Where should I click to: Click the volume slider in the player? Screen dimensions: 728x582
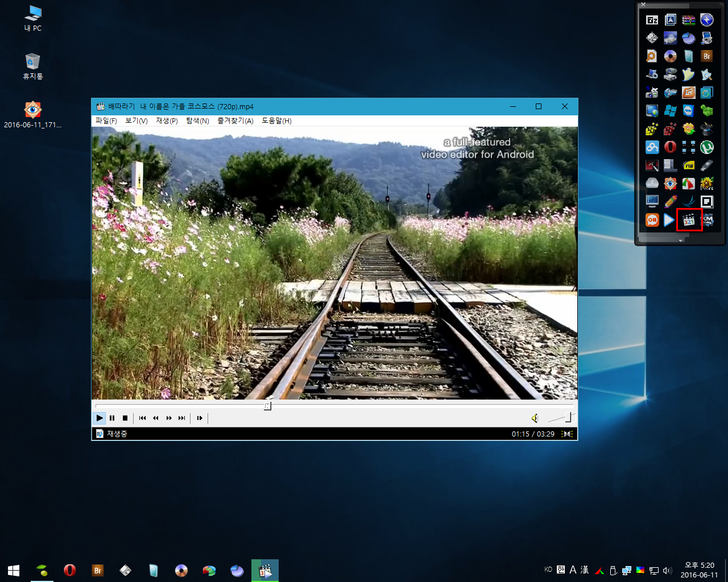click(561, 418)
